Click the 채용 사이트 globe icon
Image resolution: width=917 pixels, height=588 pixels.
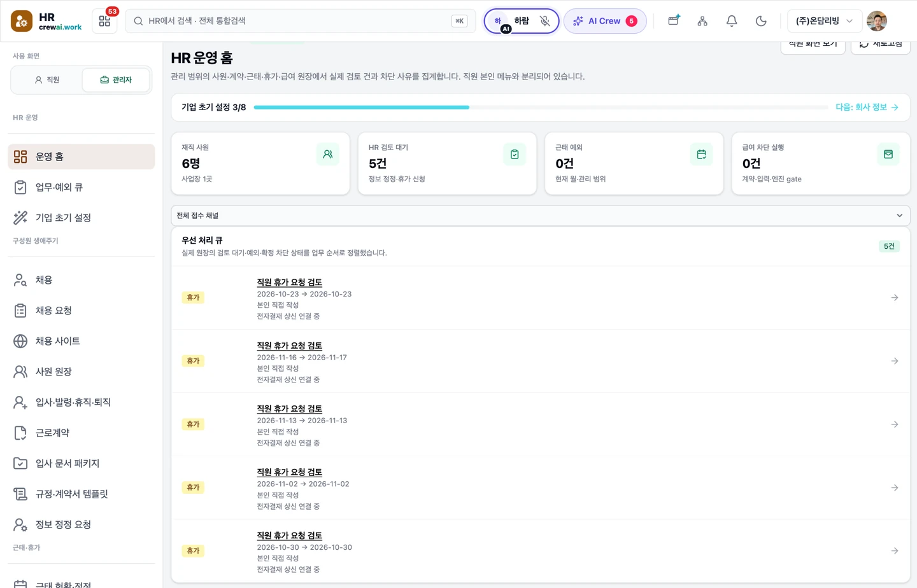pos(20,341)
